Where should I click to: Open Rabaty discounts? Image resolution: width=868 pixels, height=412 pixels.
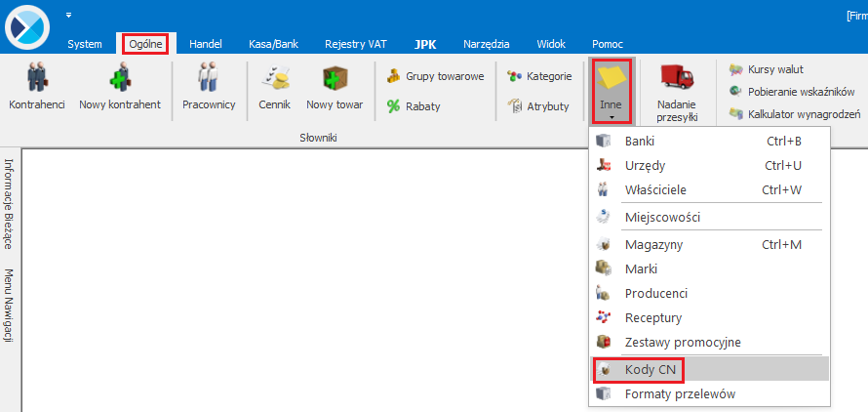point(414,106)
